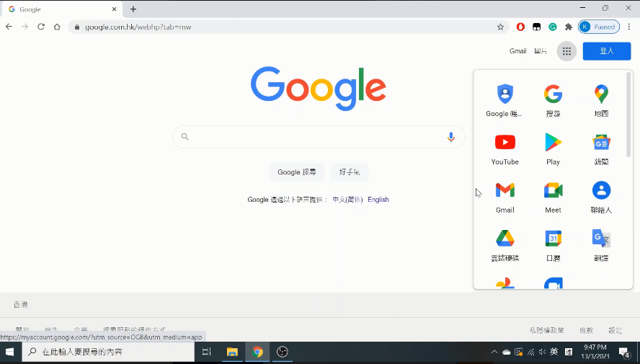The image size is (640, 364).
Task: Click the blue sign-in button
Action: pos(607,51)
